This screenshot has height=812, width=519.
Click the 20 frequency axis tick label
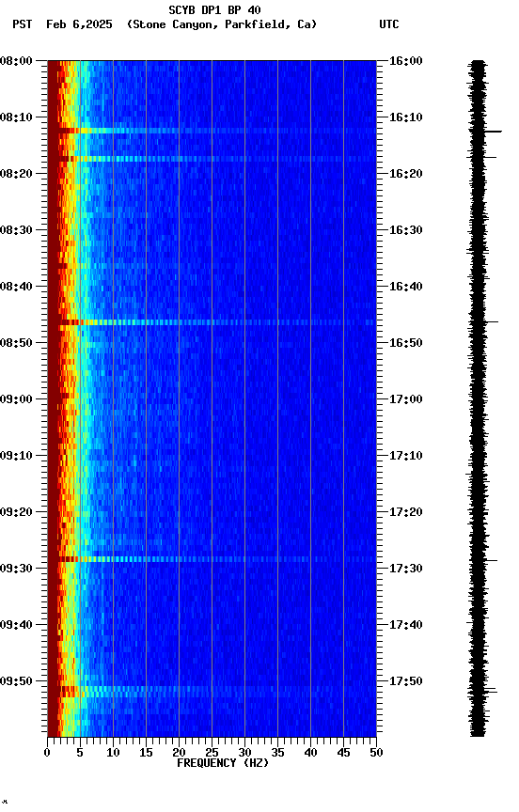click(x=179, y=753)
